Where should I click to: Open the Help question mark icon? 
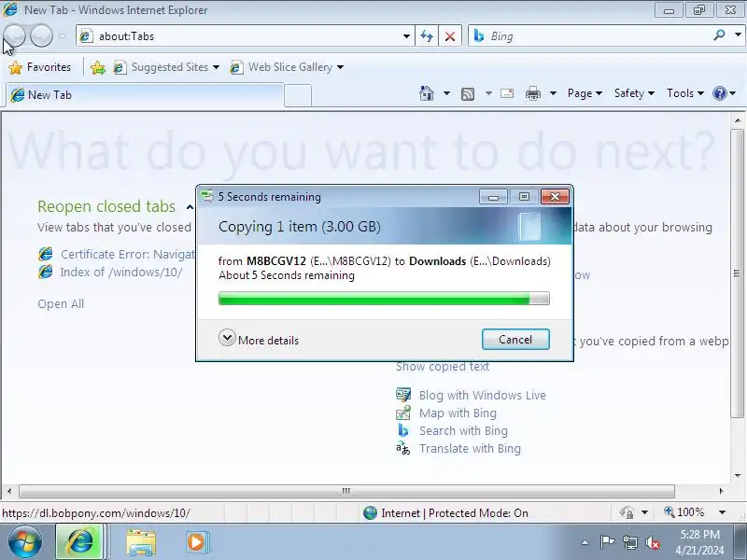click(x=719, y=93)
